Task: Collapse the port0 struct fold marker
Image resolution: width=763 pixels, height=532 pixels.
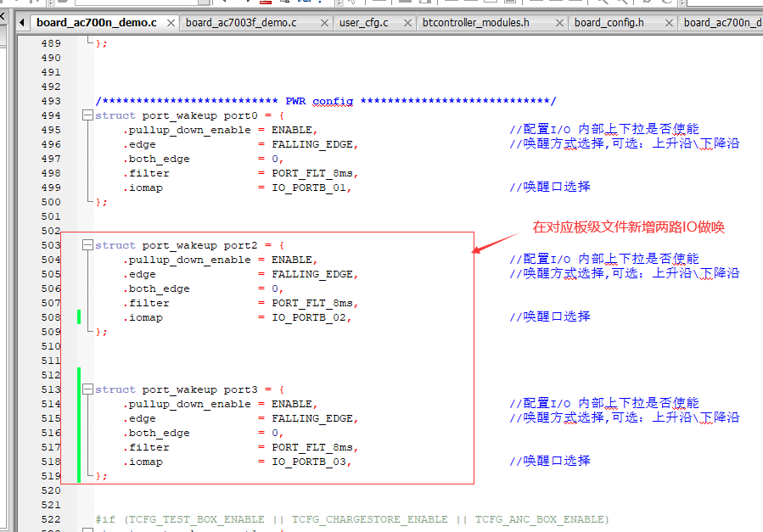Action: pos(87,115)
